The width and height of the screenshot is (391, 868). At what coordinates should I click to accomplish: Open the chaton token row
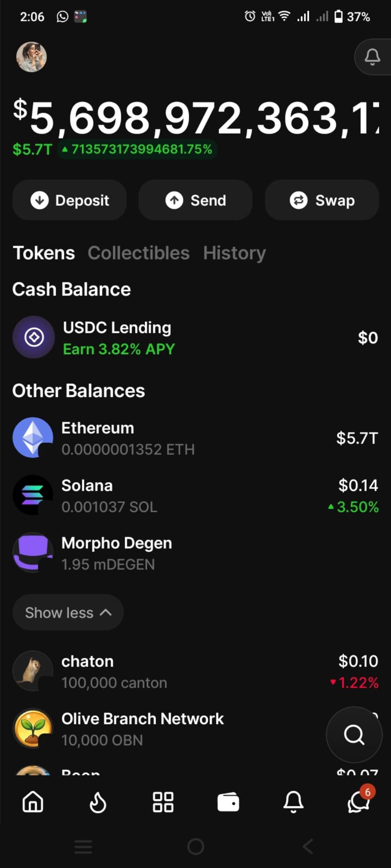click(195, 671)
